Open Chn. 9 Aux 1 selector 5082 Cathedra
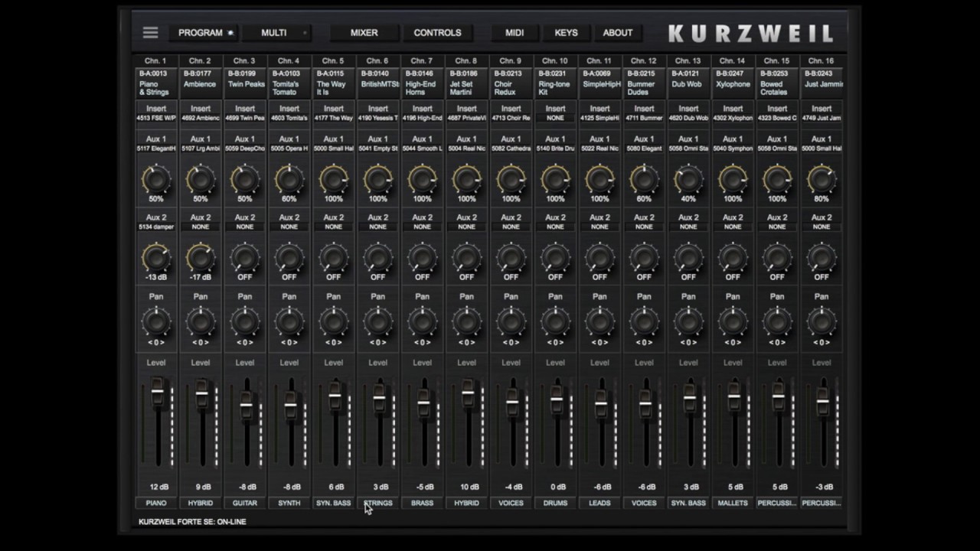 click(511, 148)
